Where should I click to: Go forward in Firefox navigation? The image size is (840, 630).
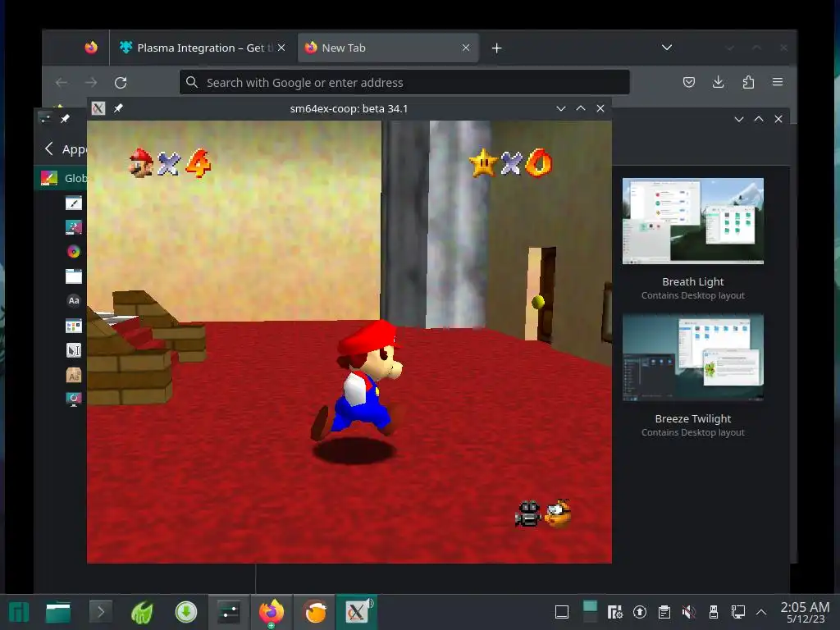coord(91,83)
